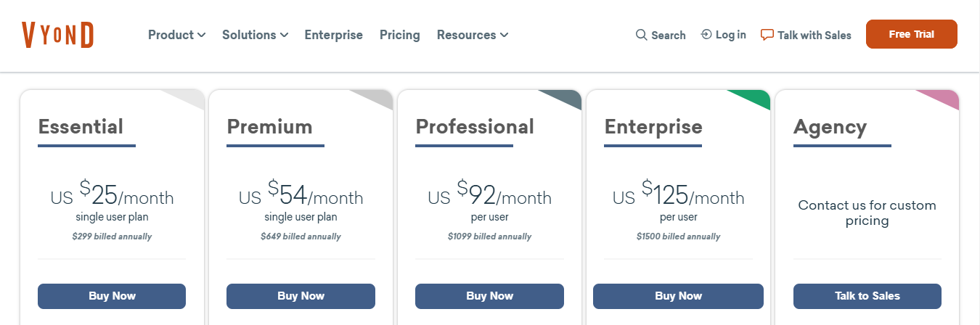Click the Talk with Sales chat icon

click(x=767, y=35)
